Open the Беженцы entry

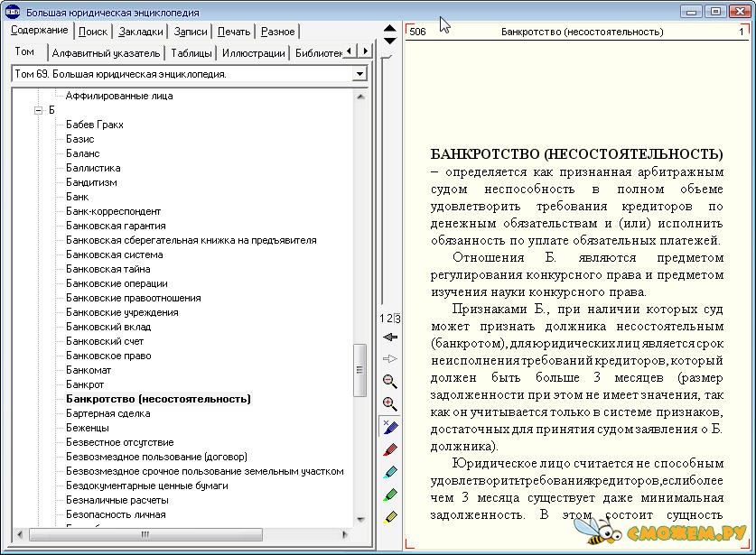click(x=88, y=429)
